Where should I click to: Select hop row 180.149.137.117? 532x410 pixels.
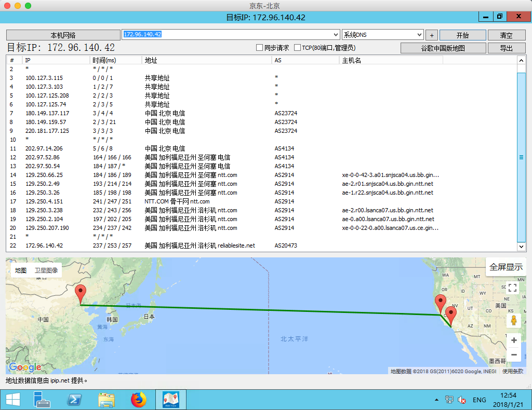262,113
